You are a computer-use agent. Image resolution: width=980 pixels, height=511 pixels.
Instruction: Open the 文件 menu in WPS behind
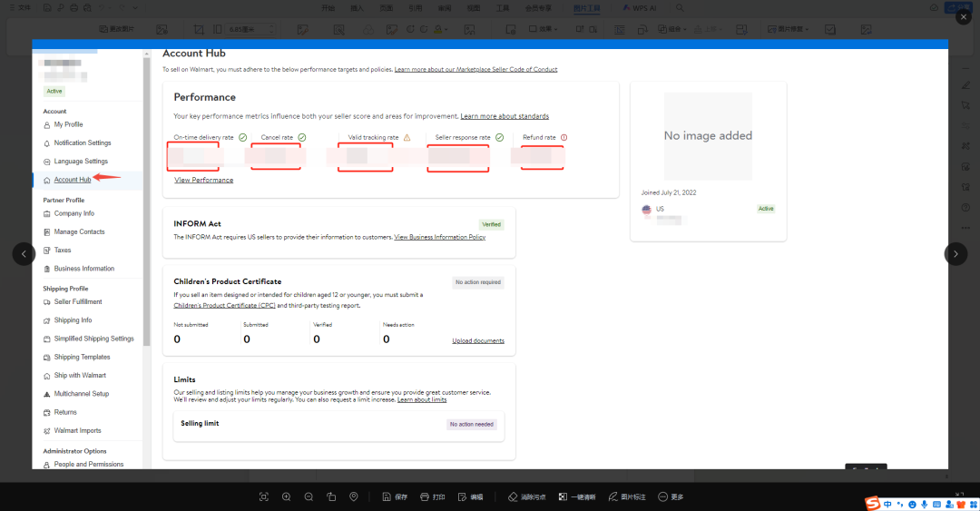[x=20, y=8]
